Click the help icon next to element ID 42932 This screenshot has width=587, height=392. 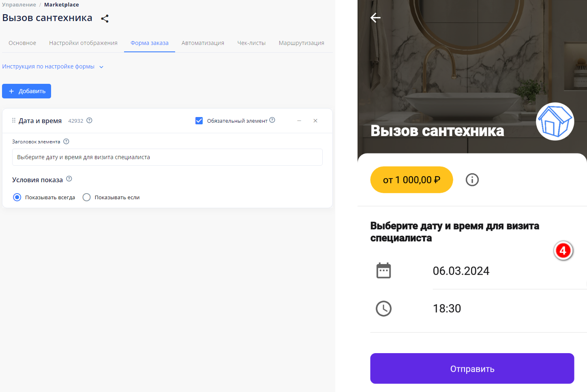pos(90,120)
